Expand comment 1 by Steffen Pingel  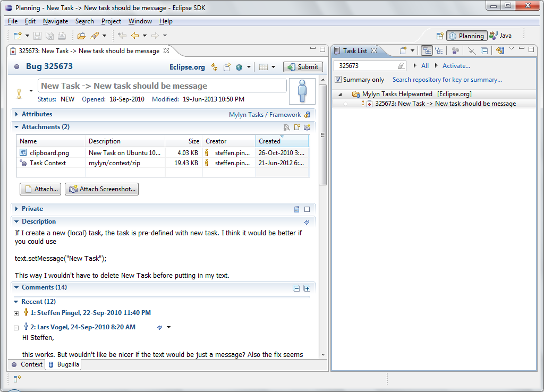coord(16,313)
